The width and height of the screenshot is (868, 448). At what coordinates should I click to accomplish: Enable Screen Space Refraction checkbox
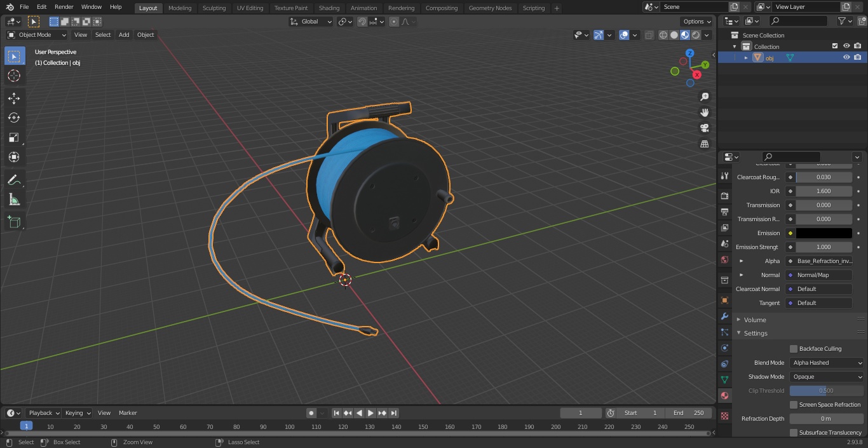click(x=794, y=405)
